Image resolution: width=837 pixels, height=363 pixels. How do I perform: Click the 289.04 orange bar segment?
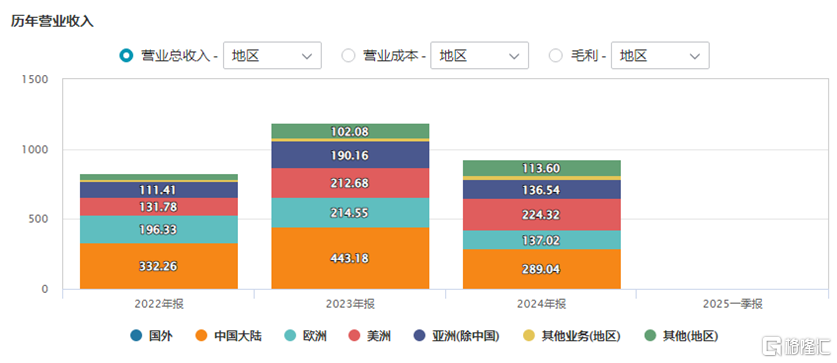(542, 269)
